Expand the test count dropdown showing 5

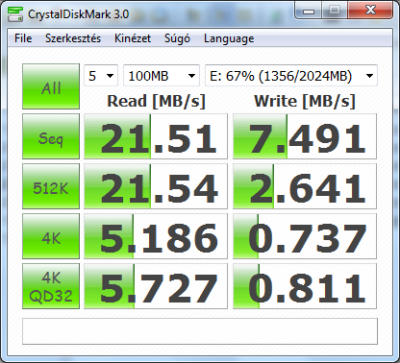coord(101,76)
